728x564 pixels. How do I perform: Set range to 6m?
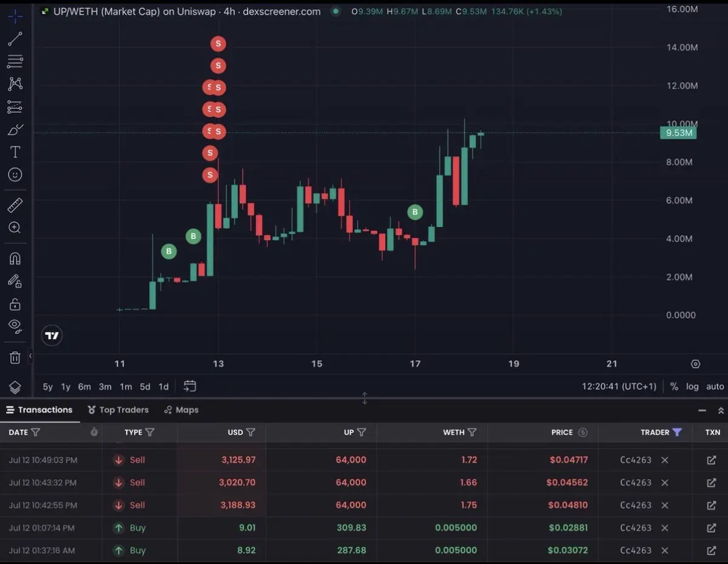(x=84, y=386)
